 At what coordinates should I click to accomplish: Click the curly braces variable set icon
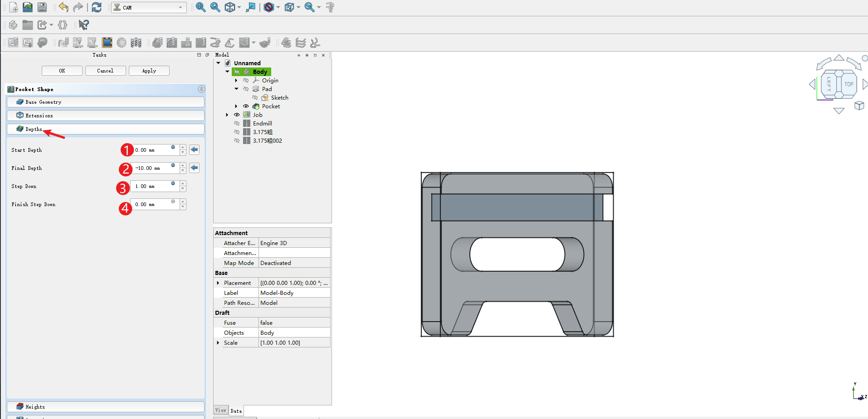pos(63,25)
